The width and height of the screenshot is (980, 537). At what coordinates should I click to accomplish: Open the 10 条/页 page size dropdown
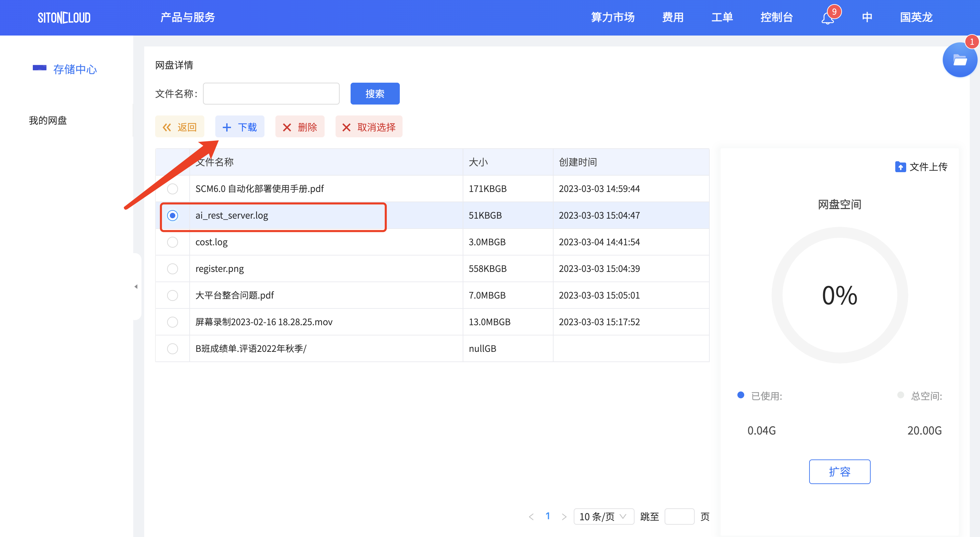coord(603,517)
